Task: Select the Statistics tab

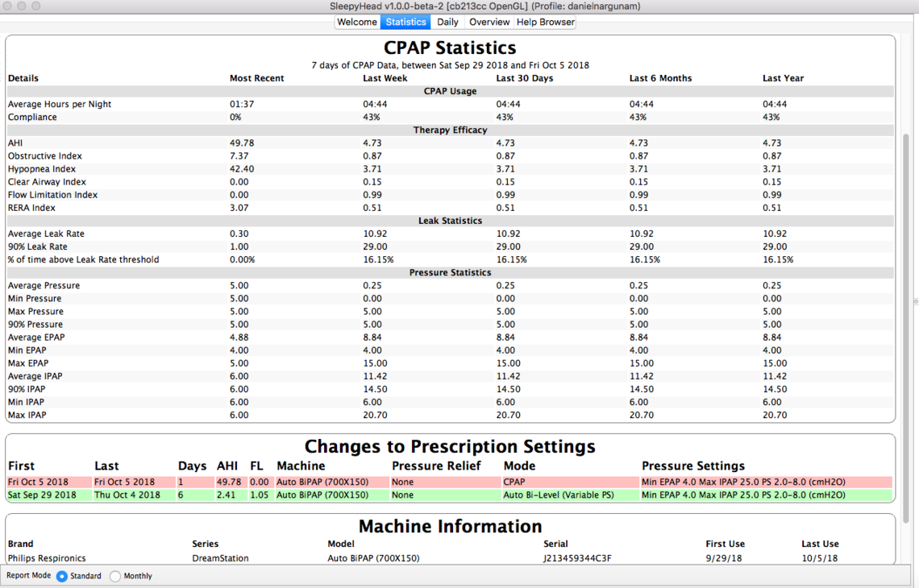Action: (405, 22)
